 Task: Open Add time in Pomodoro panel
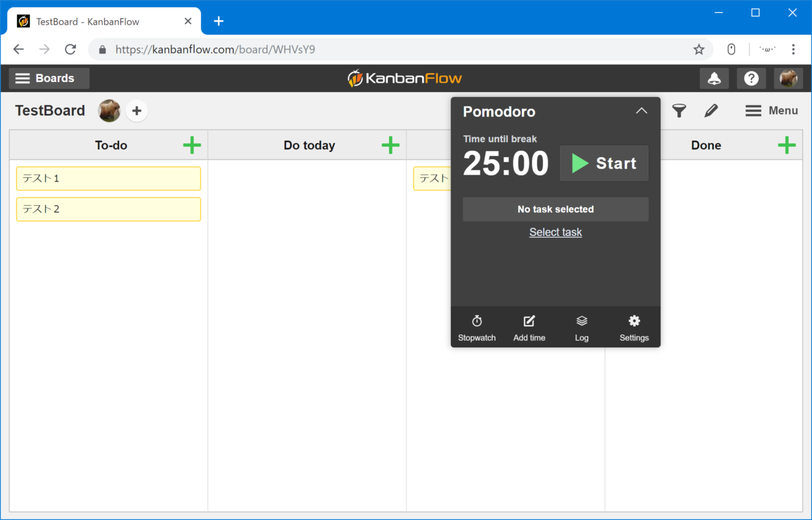[529, 328]
